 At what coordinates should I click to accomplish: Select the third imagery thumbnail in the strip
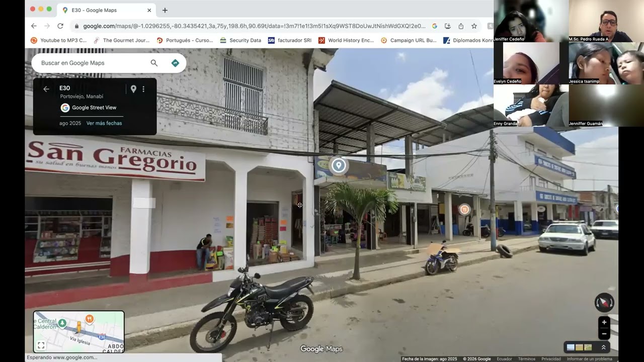(588, 347)
